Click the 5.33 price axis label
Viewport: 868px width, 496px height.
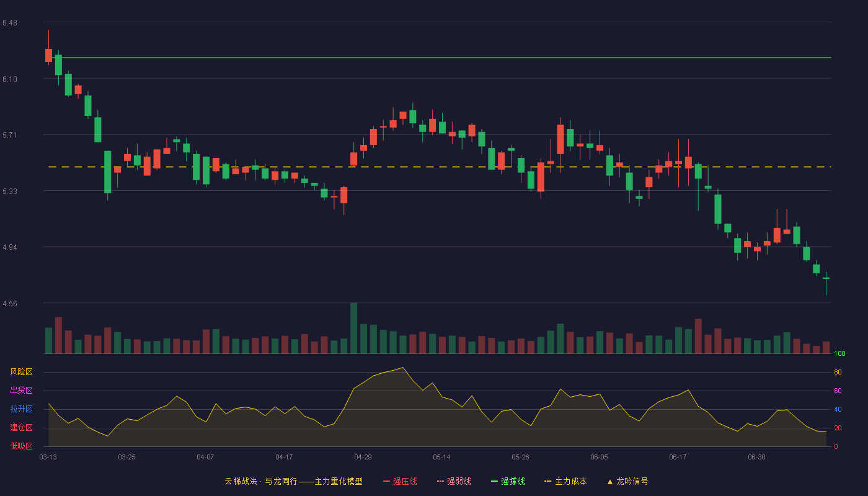[10, 192]
